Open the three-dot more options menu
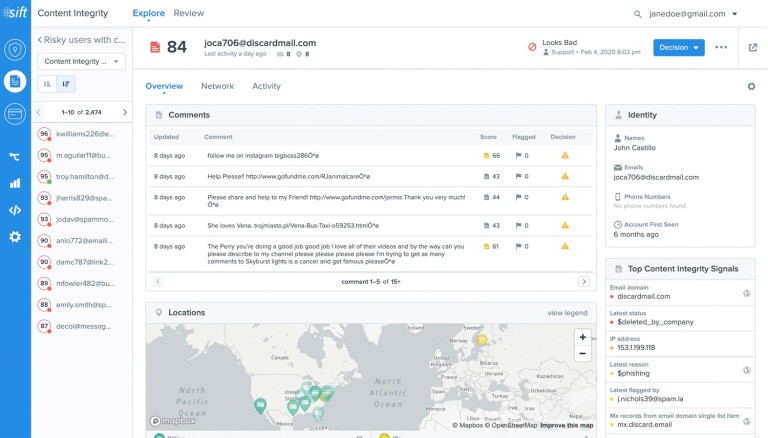The width and height of the screenshot is (768, 438). (721, 48)
